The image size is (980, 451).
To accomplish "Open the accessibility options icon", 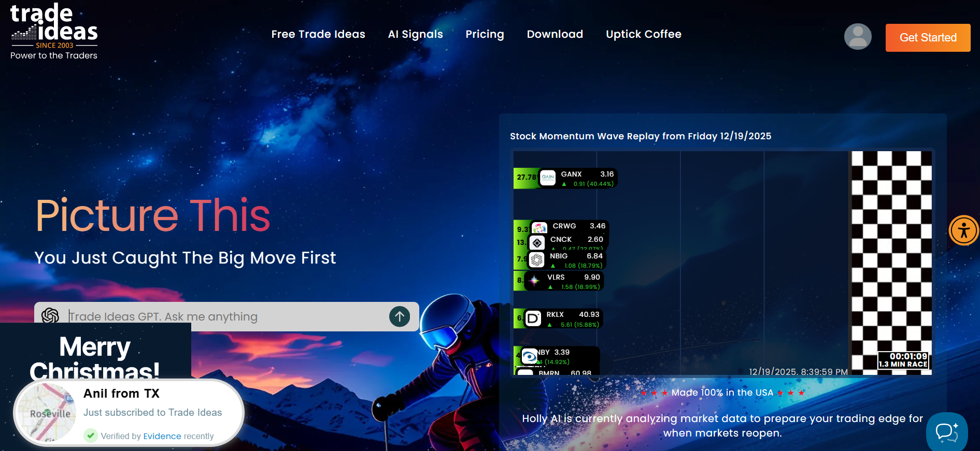I will pos(963,230).
